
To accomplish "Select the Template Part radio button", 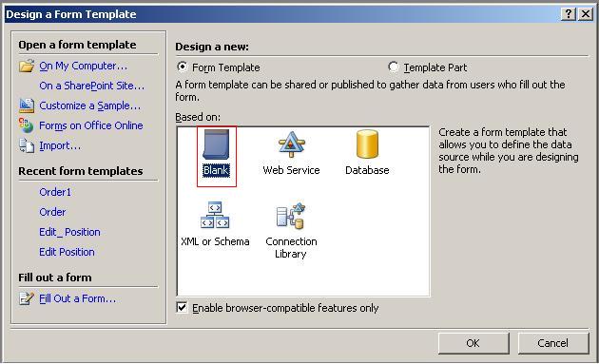I will click(394, 67).
